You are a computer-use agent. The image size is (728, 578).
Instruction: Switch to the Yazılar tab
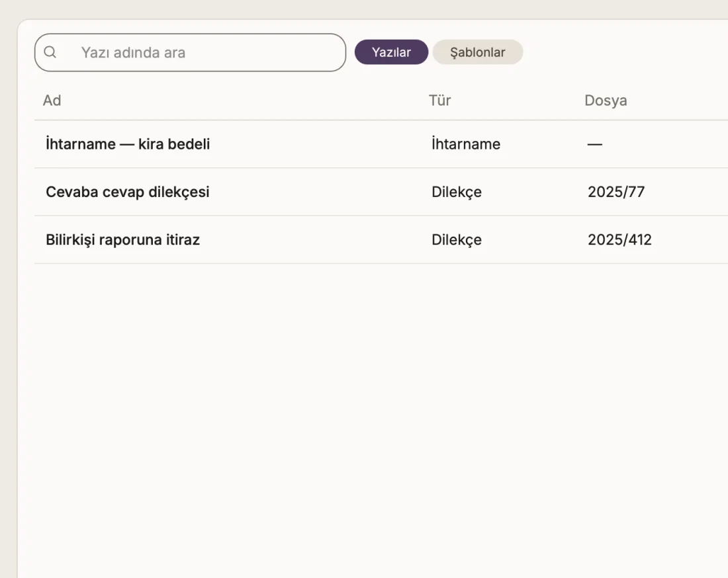click(391, 52)
